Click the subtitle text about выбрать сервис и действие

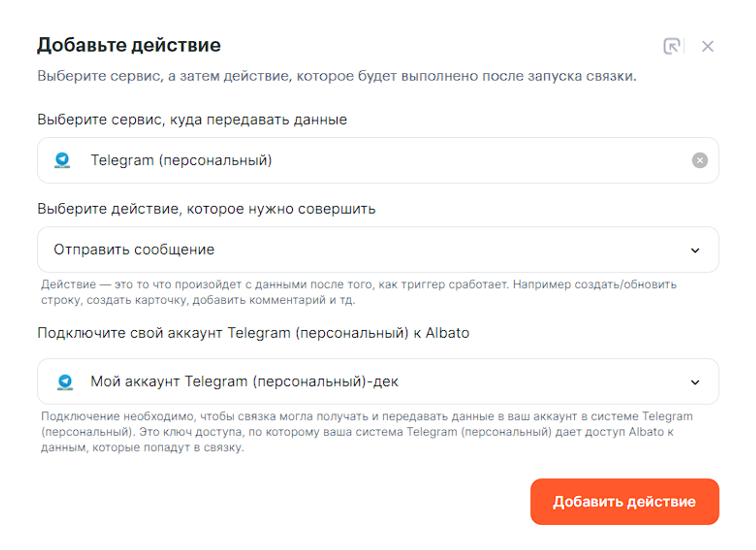(x=337, y=76)
